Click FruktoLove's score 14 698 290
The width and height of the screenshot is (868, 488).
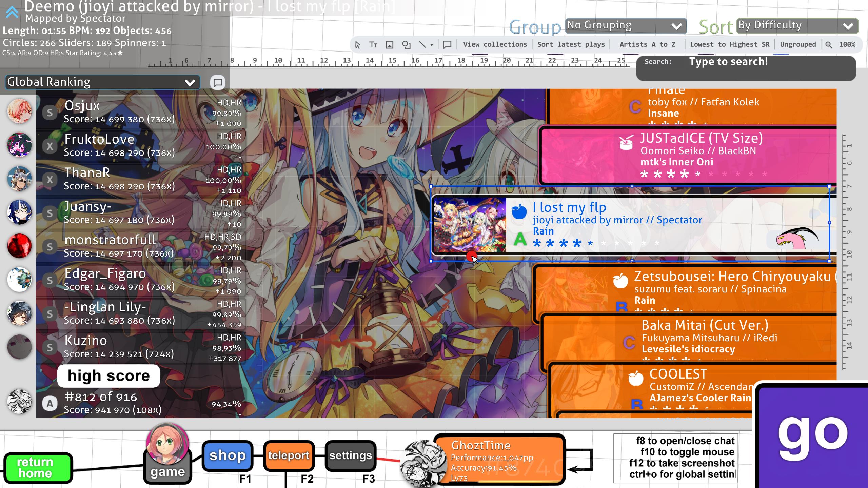coord(119,153)
